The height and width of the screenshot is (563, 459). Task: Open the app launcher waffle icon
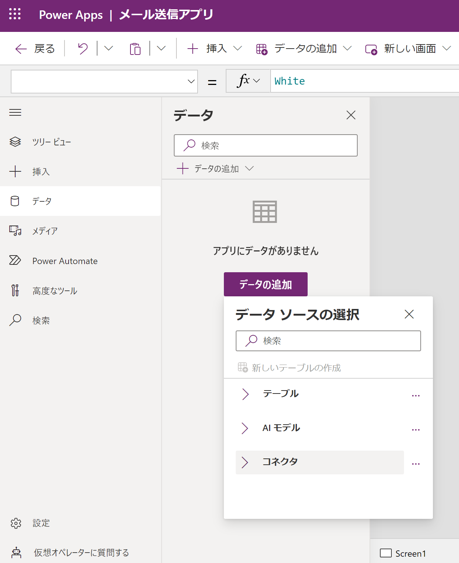pyautogui.click(x=15, y=14)
